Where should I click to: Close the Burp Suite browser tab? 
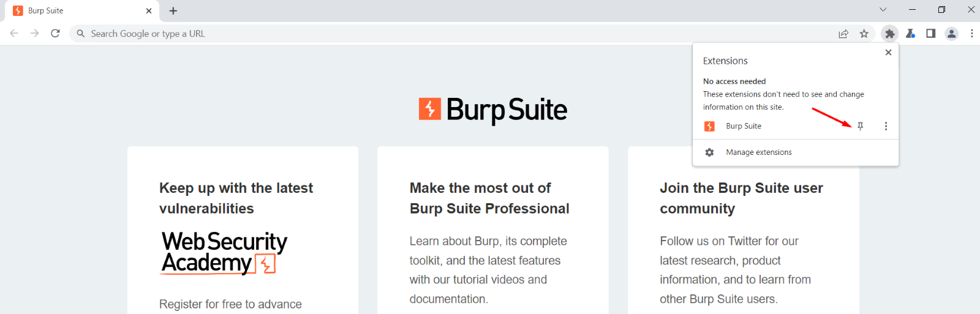pyautogui.click(x=149, y=10)
